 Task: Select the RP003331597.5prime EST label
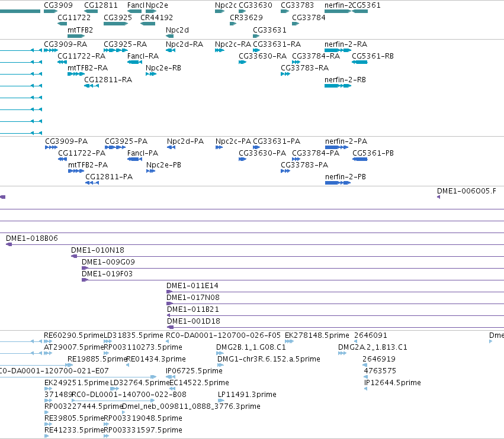pyautogui.click(x=143, y=431)
